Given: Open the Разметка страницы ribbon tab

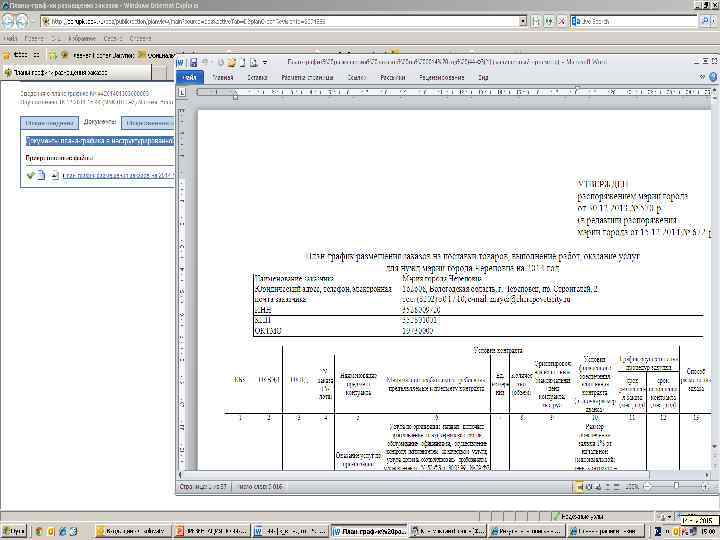Looking at the screenshot, I should [307, 78].
